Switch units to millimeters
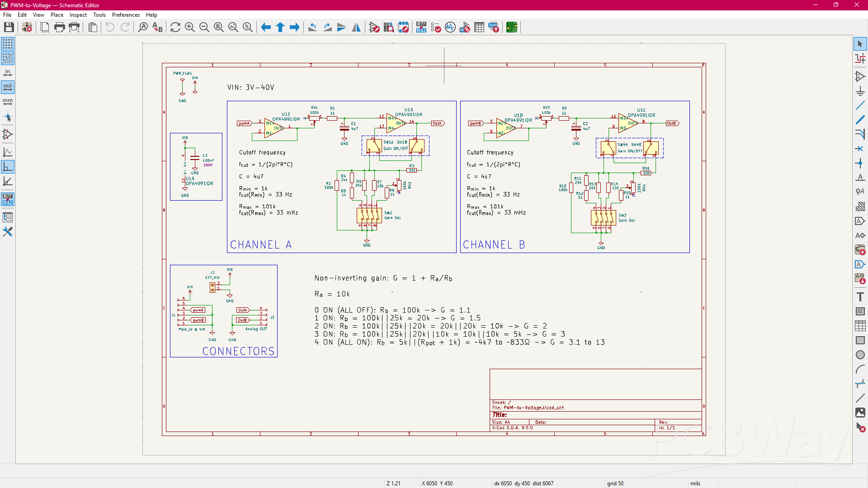The image size is (868, 488). click(8, 102)
